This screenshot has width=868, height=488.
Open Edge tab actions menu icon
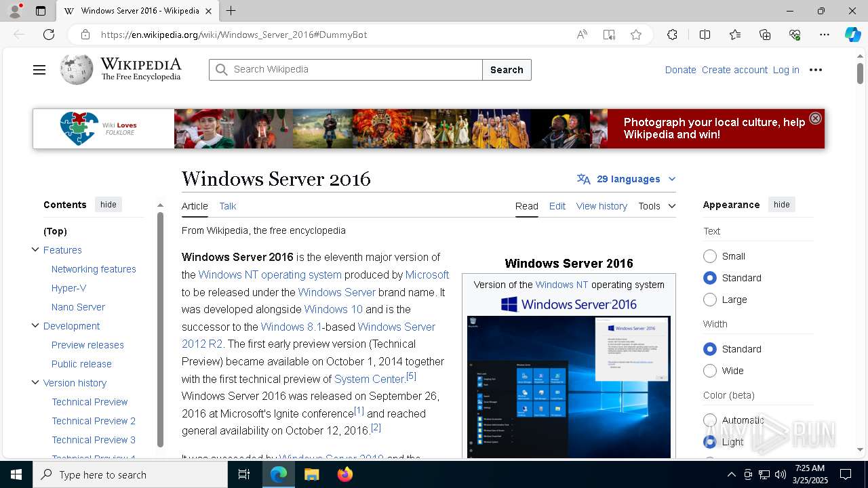tap(41, 11)
